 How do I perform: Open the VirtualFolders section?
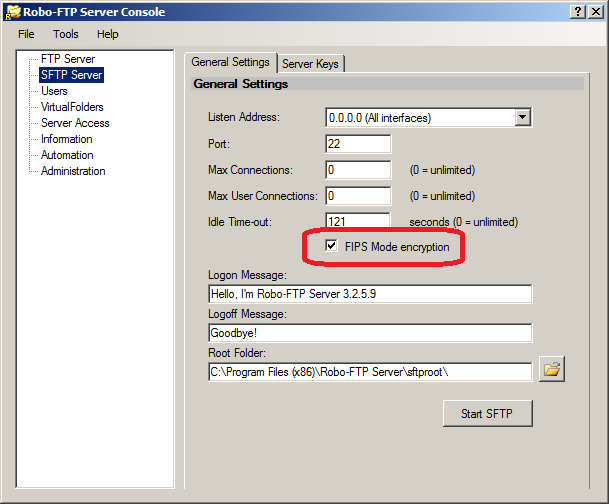[72, 107]
